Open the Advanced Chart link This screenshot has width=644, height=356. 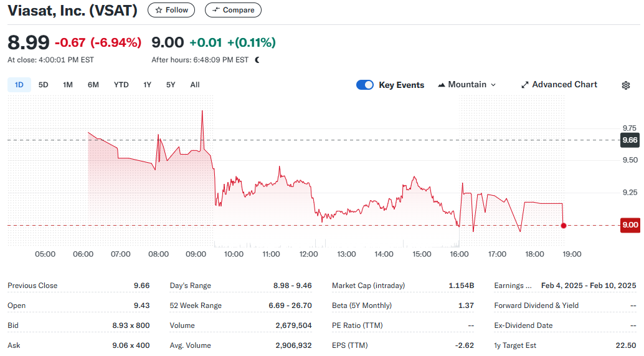coord(559,85)
